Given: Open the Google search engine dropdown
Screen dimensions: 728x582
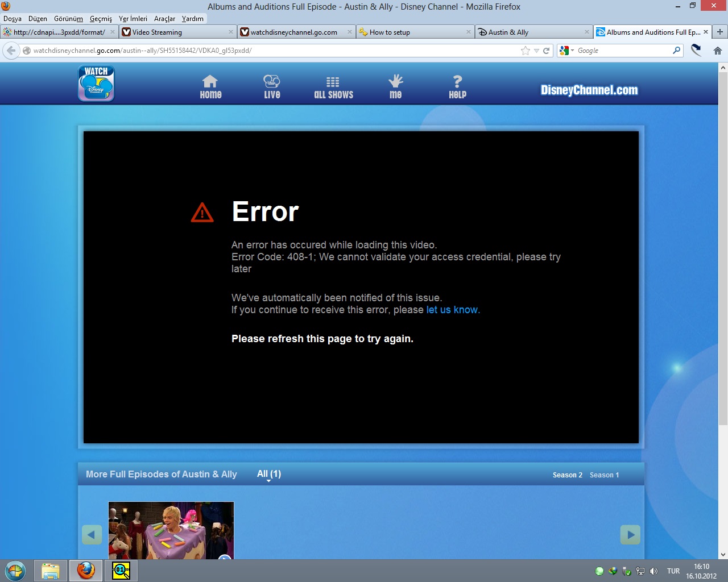Looking at the screenshot, I should pos(566,51).
